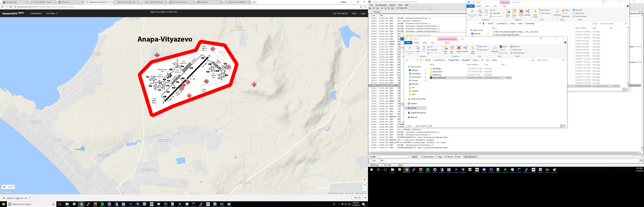This screenshot has height=207, width=644.
Task: Click Properties icon in dump window ribbon
Action: click(495, 48)
